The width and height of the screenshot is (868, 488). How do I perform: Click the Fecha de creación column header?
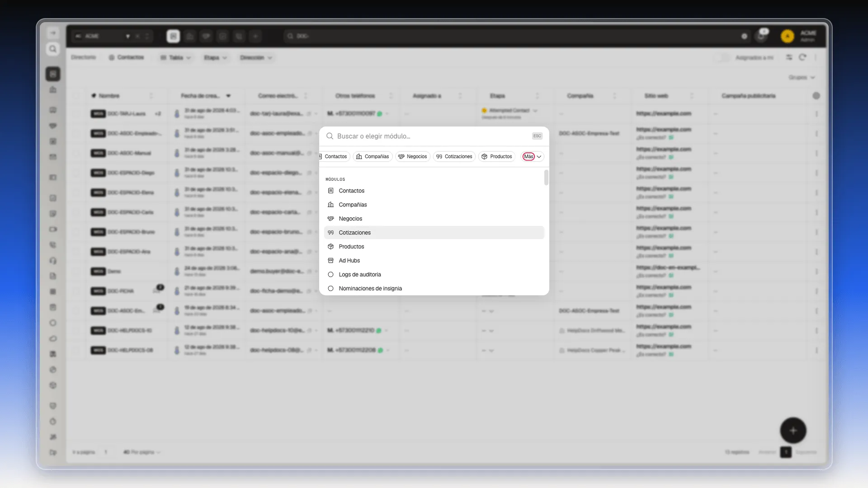click(200, 96)
